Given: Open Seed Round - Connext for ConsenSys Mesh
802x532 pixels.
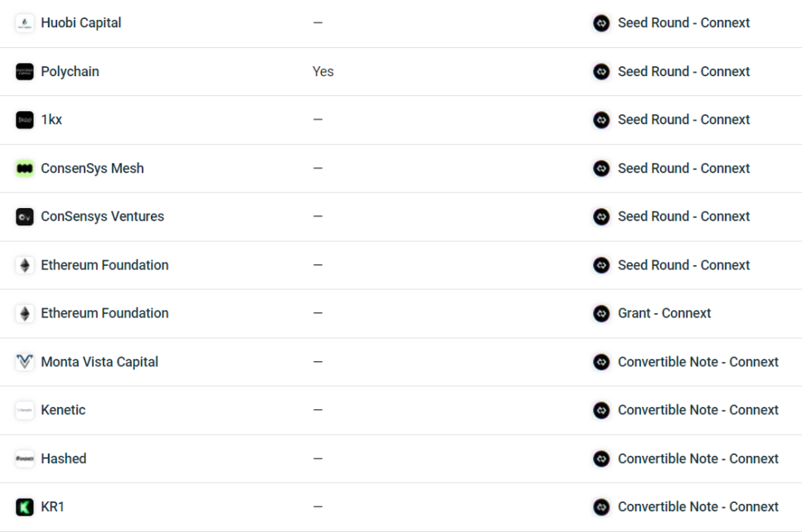Looking at the screenshot, I should (684, 168).
